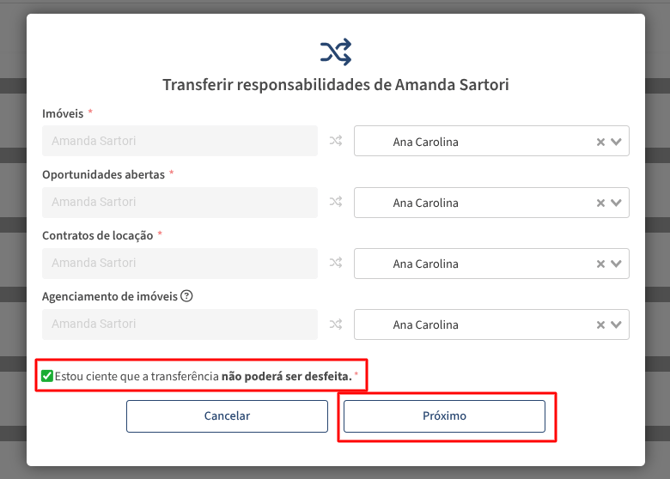
Task: Click the transfer arrows icon in Imóveis row
Action: point(336,141)
